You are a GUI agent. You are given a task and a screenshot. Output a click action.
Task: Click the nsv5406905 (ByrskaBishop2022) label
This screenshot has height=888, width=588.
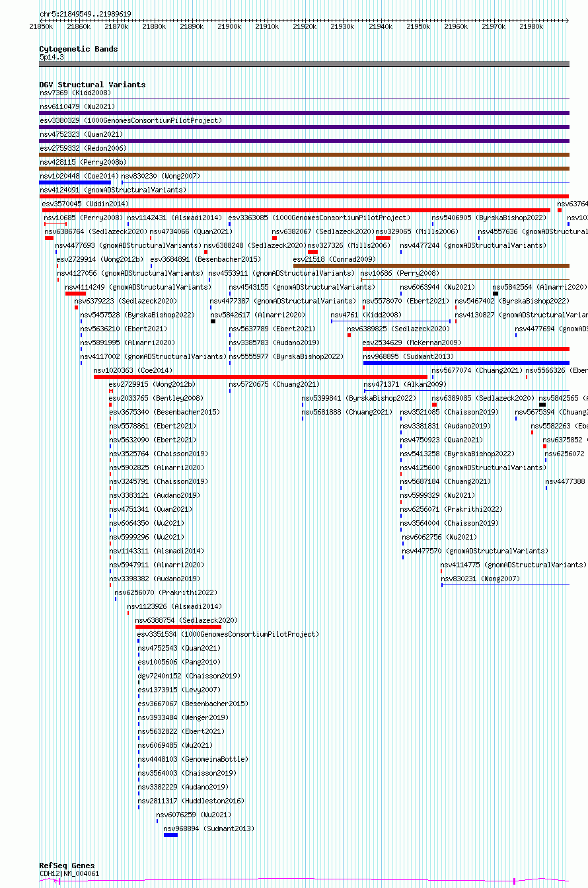coord(489,218)
